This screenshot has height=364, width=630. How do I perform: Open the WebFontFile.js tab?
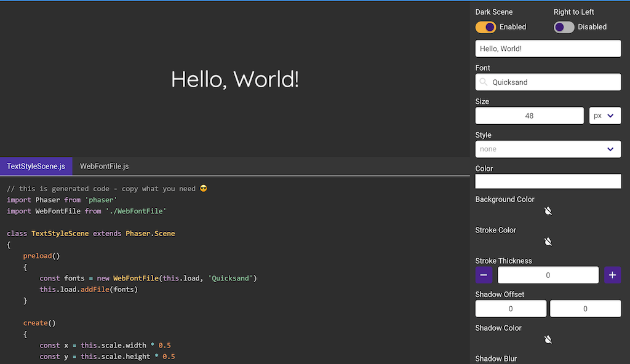(104, 166)
